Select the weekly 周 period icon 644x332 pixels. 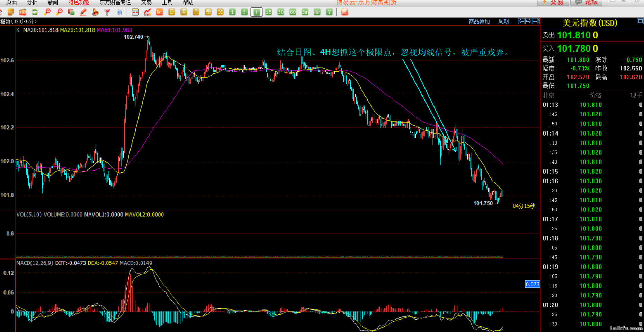[184, 12]
